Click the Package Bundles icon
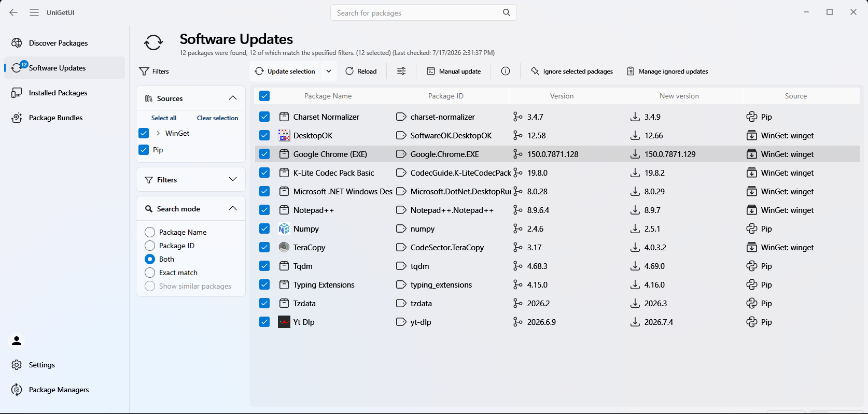The width and height of the screenshot is (868, 414). tap(17, 118)
